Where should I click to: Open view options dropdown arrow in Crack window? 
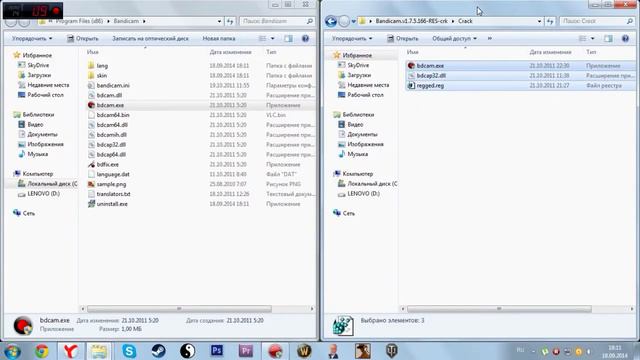pyautogui.click(x=593, y=38)
